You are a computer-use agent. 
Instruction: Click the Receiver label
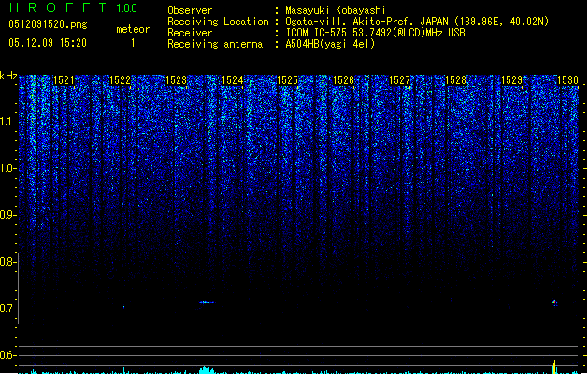[190, 33]
